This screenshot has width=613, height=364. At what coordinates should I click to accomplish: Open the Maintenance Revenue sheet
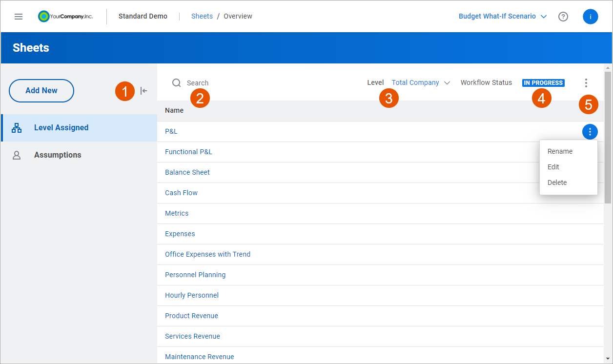click(x=200, y=357)
